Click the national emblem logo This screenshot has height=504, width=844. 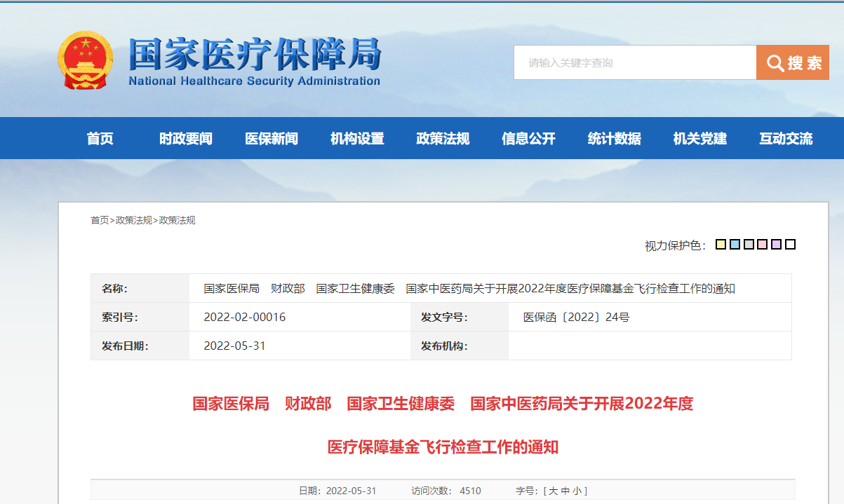pos(85,60)
